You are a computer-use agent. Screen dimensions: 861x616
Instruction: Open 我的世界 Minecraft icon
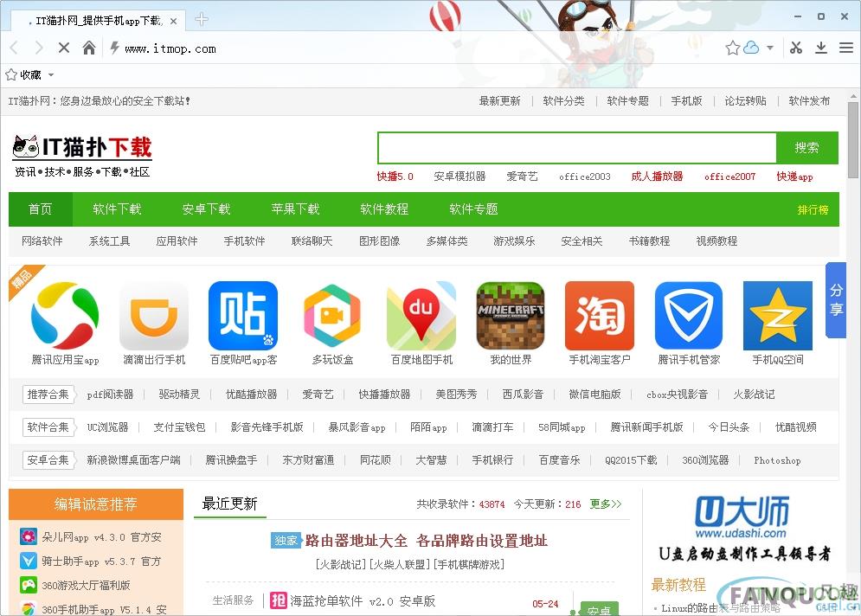tap(511, 316)
